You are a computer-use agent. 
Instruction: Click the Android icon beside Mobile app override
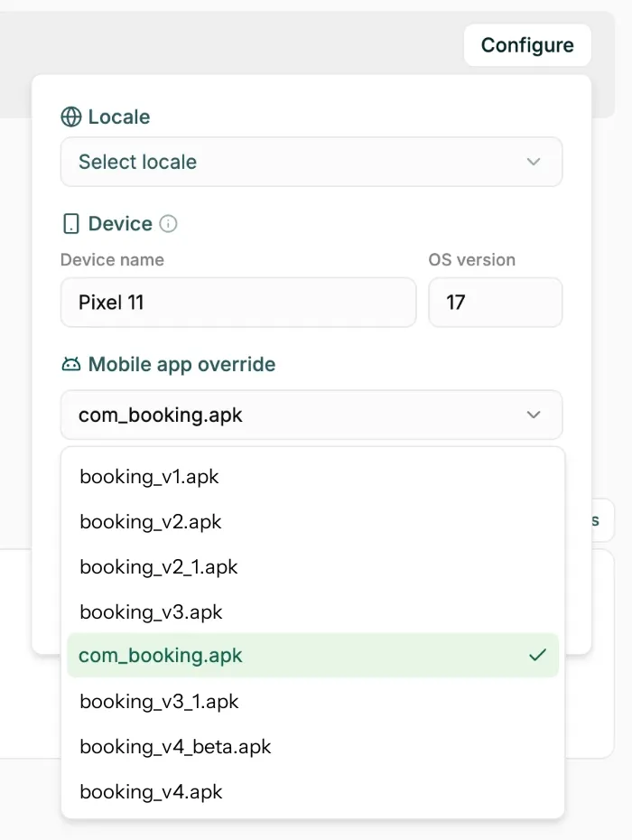pos(70,364)
